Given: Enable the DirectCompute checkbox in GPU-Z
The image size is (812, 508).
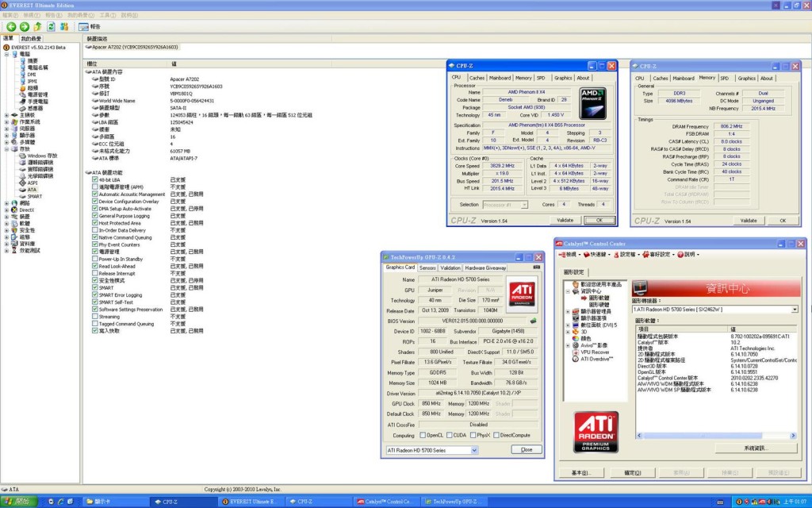Looking at the screenshot, I should pos(496,436).
